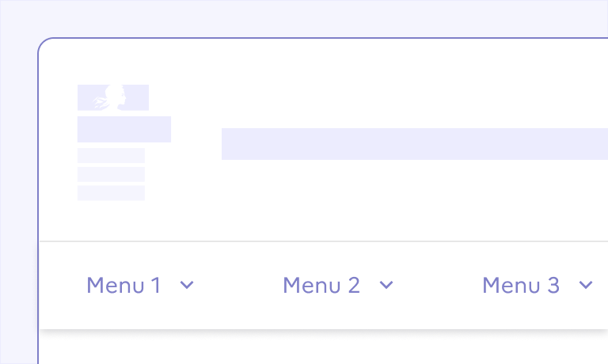Screen dimensions: 608x364
Task: Click empty space between Menu 2 and Menu 3
Action: tap(437, 285)
